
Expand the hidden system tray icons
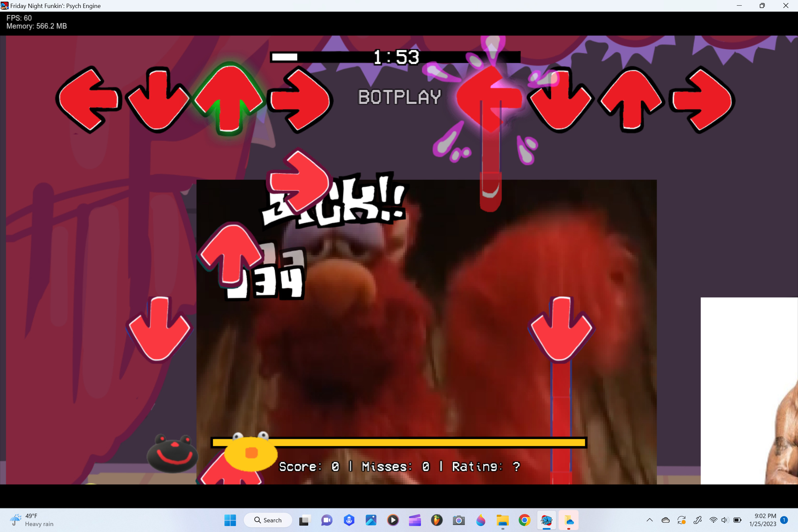[x=649, y=520]
